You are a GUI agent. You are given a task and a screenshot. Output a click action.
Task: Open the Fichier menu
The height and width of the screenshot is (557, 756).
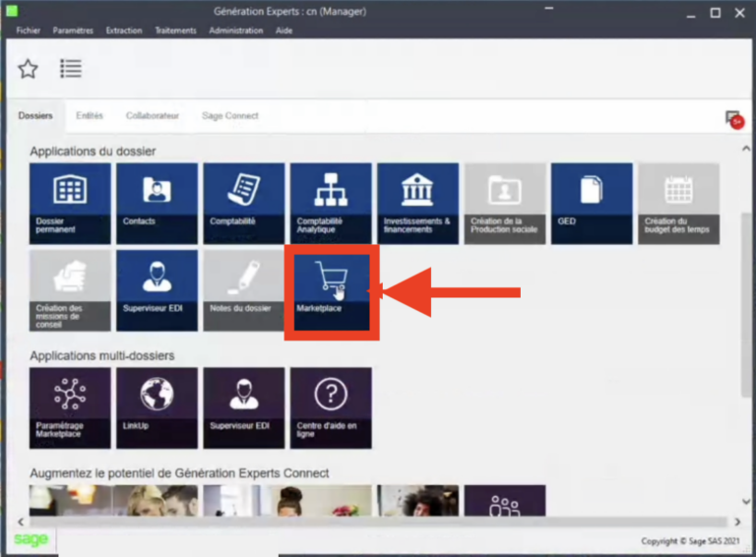point(28,31)
